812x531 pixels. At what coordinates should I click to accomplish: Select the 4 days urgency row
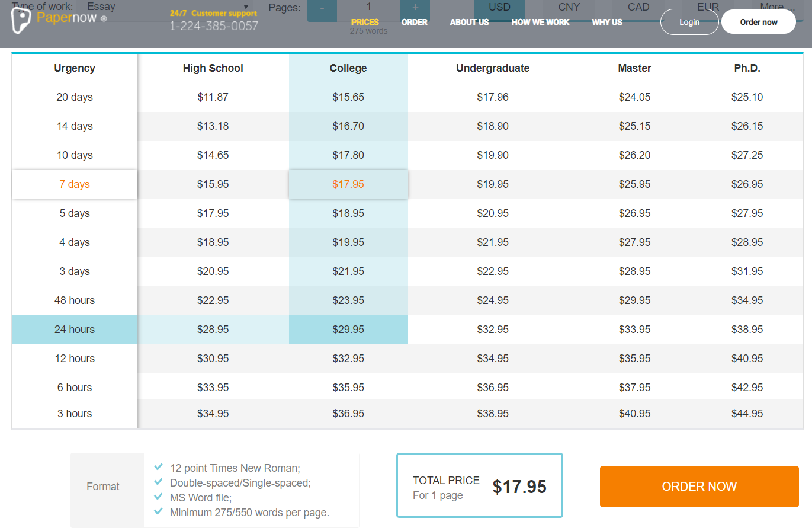pos(75,242)
